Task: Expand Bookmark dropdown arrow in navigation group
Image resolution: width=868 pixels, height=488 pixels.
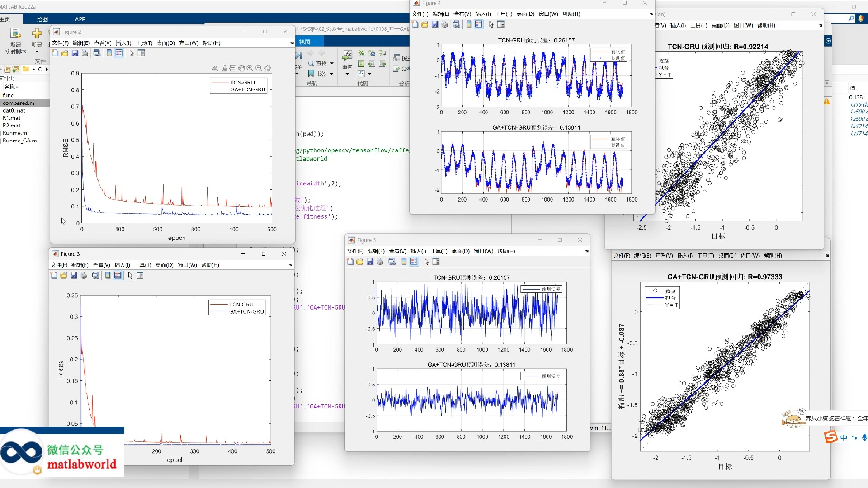Action: pos(332,74)
